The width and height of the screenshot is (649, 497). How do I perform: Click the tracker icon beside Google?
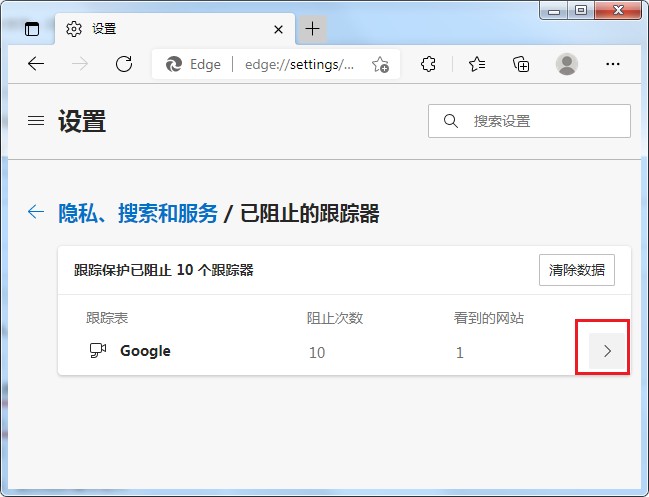point(98,351)
